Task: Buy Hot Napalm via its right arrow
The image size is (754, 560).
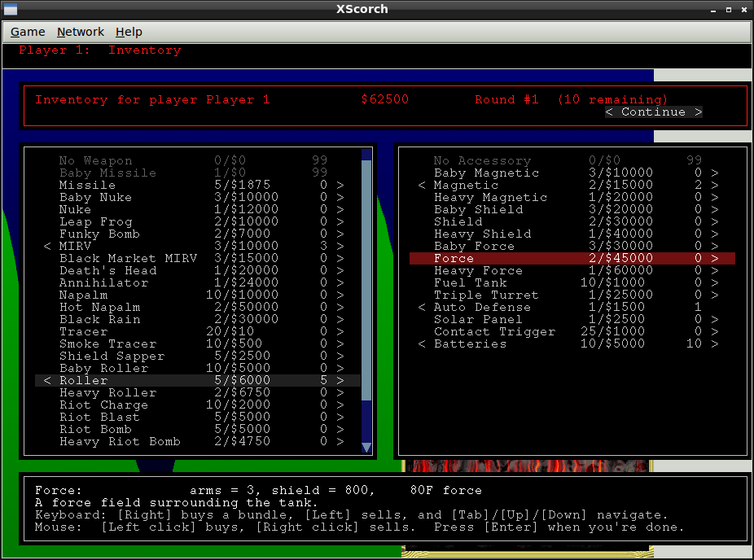Action: click(x=340, y=307)
